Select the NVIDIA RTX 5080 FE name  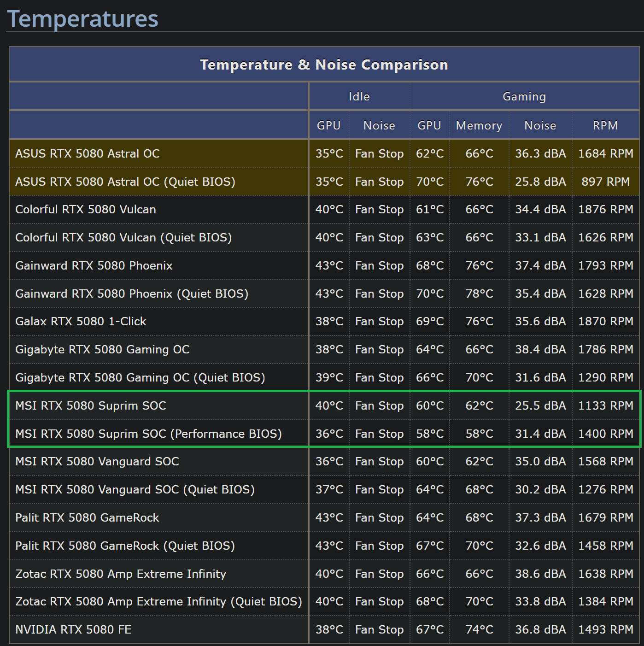[x=73, y=629]
